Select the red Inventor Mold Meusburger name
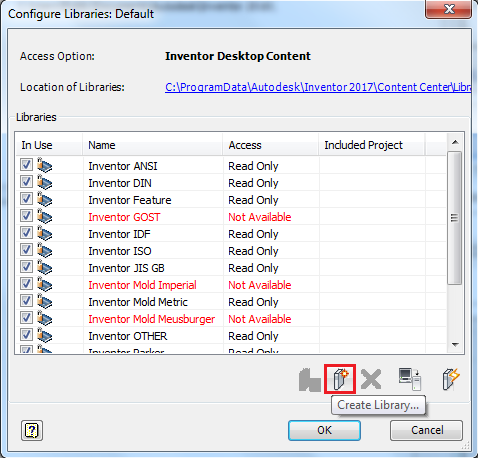 pyautogui.click(x=152, y=319)
